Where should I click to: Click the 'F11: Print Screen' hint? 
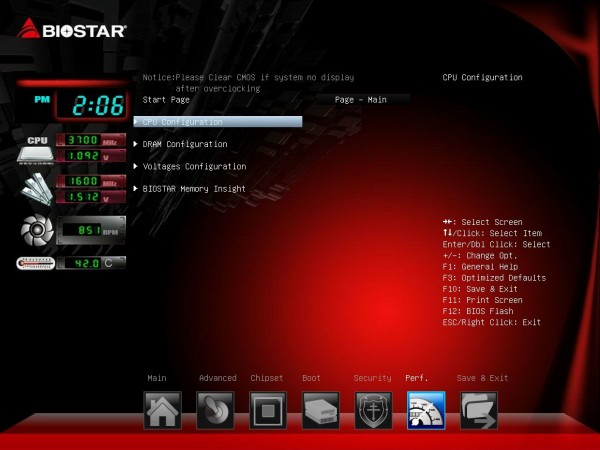(483, 300)
